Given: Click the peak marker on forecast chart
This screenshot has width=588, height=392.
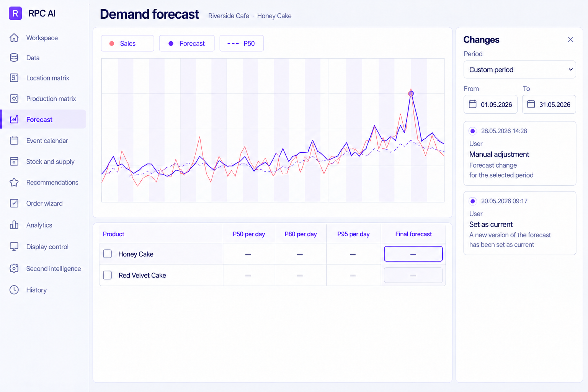Looking at the screenshot, I should pos(411,93).
